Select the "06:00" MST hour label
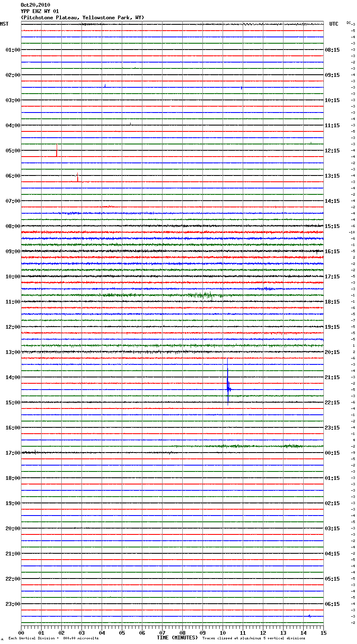 tap(13, 176)
